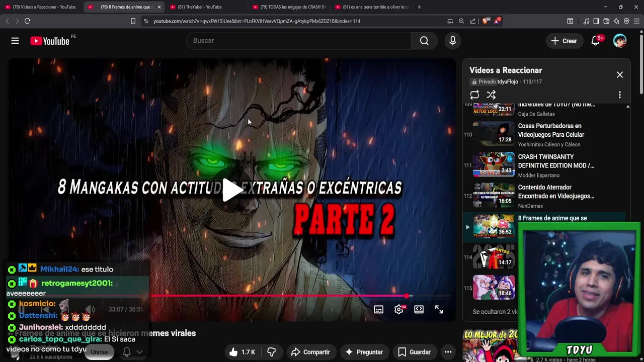This screenshot has height=362, width=644.
Task: Toggle playlist shuffle
Action: pyautogui.click(x=491, y=95)
